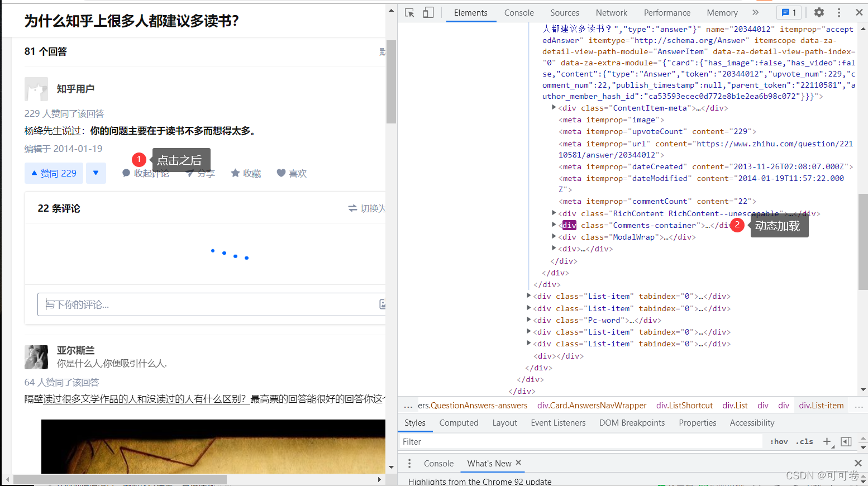
Task: Click the webpage vertical scrollbar thumb
Action: pyautogui.click(x=391, y=82)
